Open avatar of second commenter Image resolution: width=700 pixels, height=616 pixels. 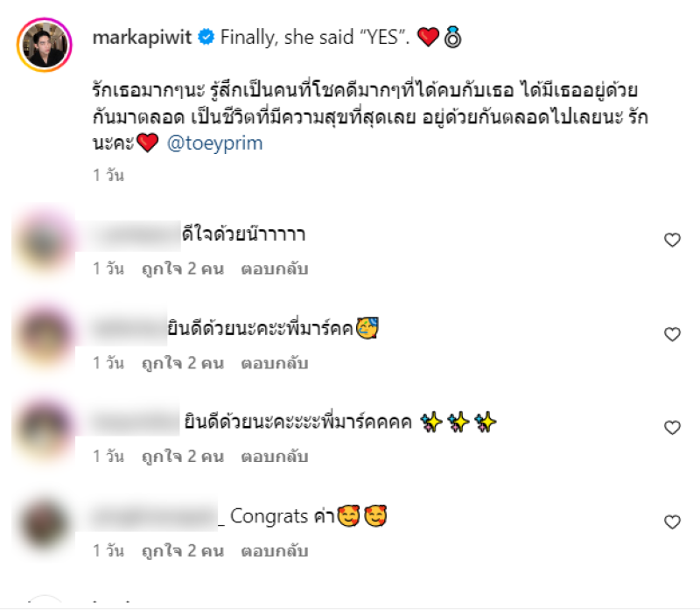point(44,335)
